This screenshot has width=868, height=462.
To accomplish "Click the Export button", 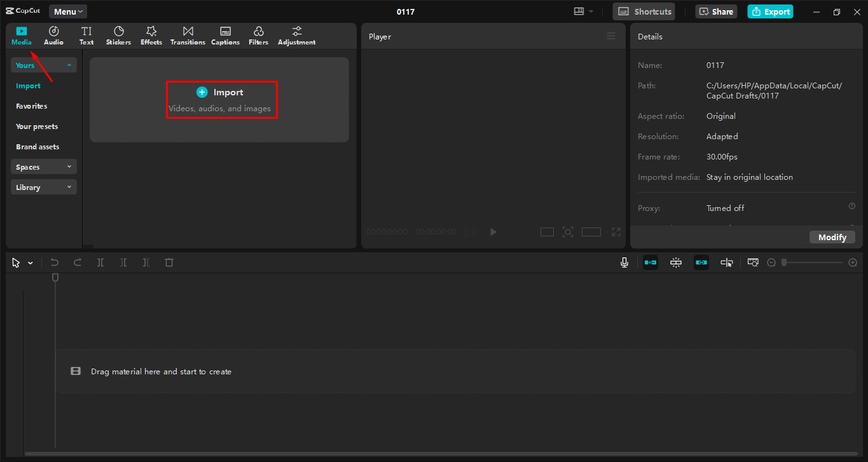I will [770, 11].
